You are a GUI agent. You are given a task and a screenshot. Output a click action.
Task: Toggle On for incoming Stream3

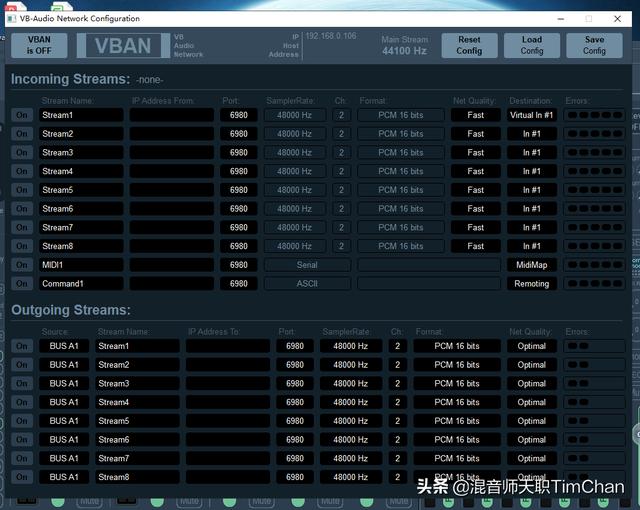(x=22, y=153)
